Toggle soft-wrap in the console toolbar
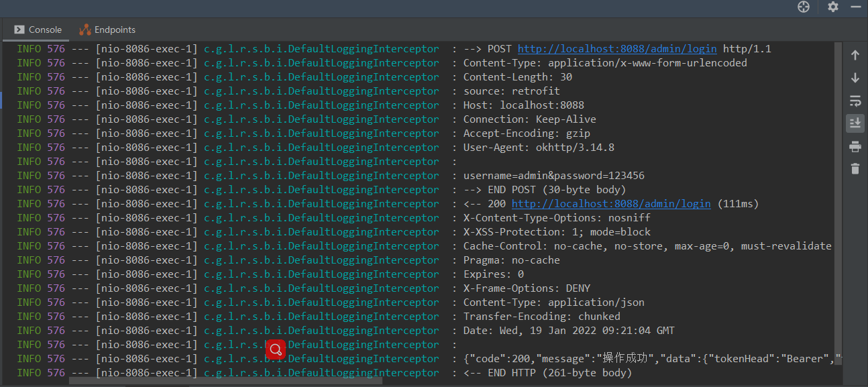This screenshot has width=868, height=387. click(855, 100)
